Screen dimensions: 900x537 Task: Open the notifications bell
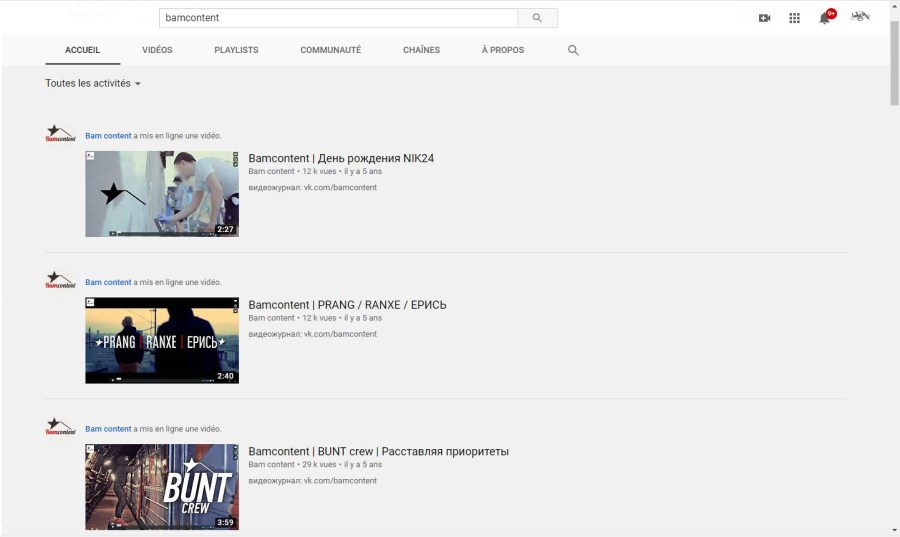coord(825,18)
